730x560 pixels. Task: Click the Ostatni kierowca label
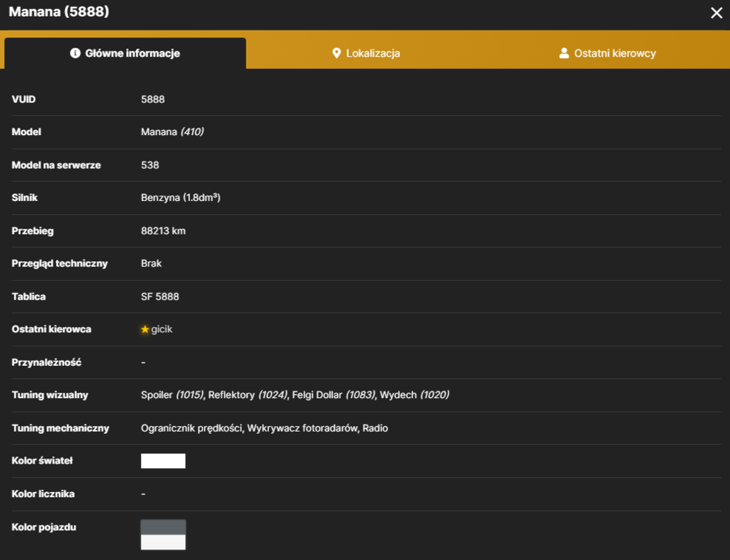coord(52,329)
